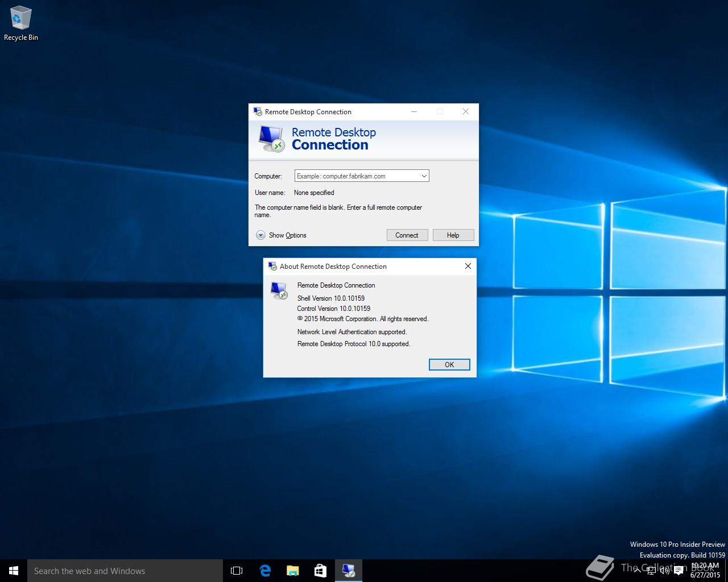
Task: Expand the Computer dropdown arrow
Action: click(424, 176)
